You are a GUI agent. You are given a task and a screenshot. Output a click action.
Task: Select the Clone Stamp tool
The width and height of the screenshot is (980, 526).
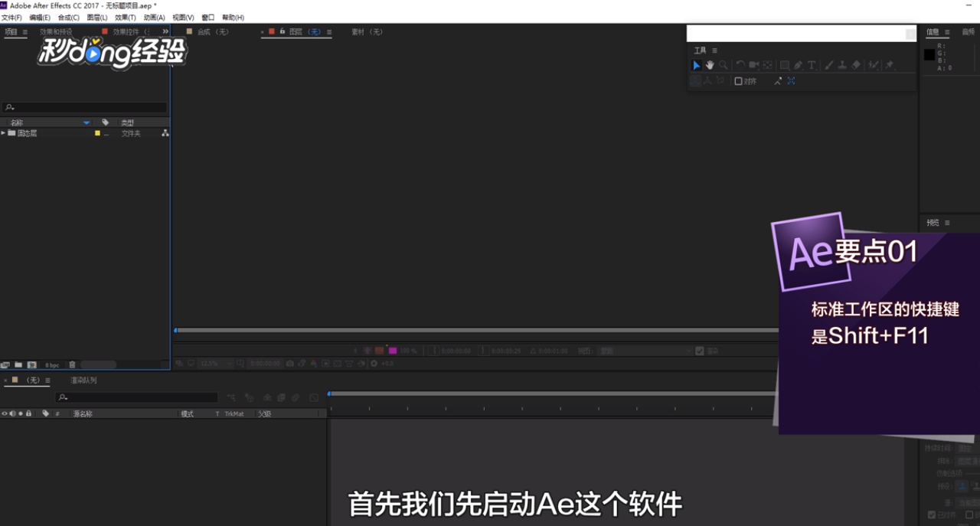[842, 65]
